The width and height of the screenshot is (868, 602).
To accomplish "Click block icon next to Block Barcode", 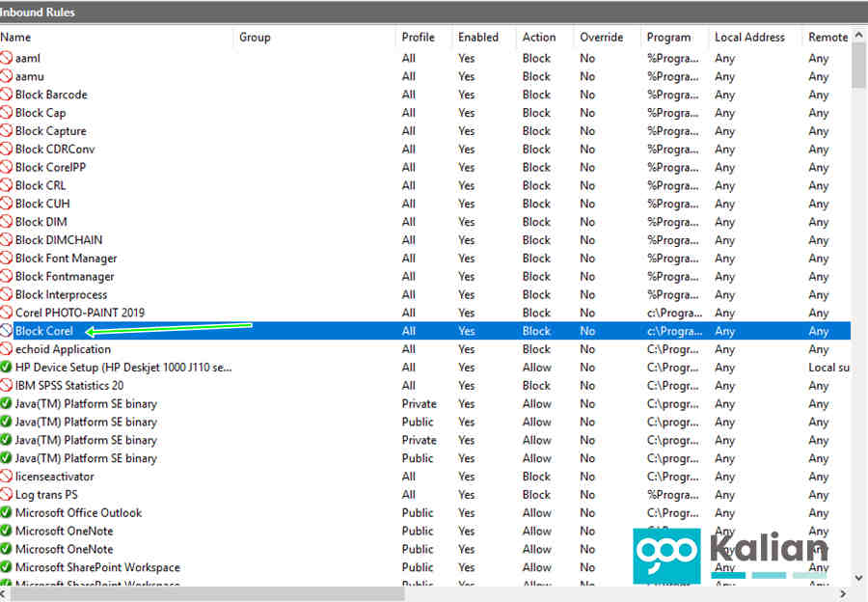I will tap(6, 95).
